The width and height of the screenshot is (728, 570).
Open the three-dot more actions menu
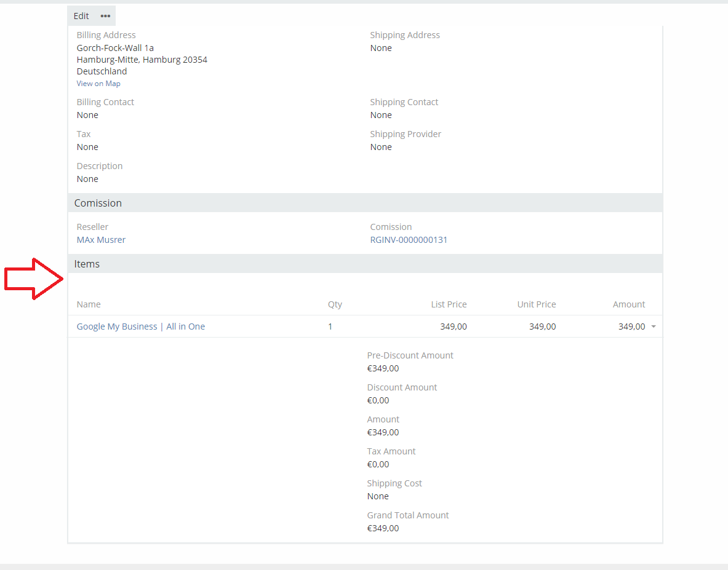(105, 16)
